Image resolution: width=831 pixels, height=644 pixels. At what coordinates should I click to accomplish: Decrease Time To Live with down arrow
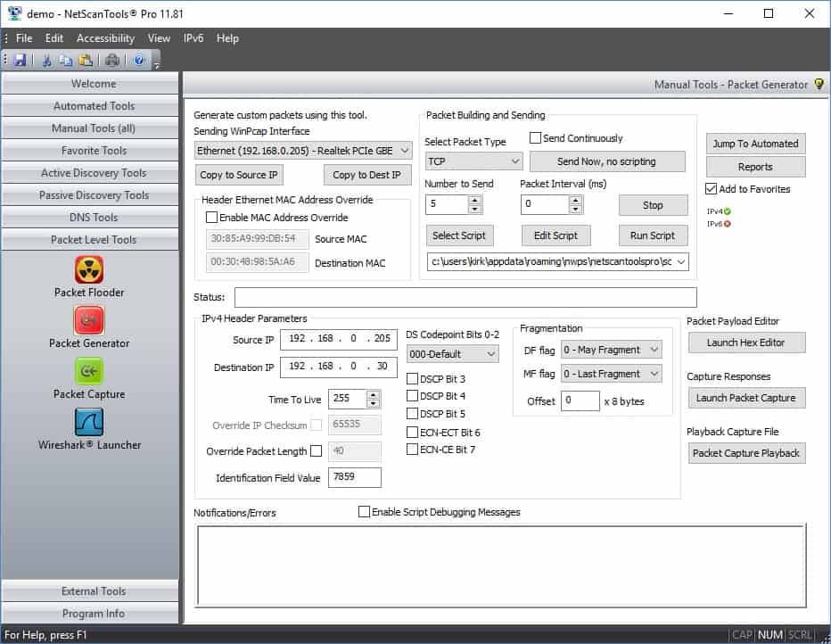tap(373, 404)
